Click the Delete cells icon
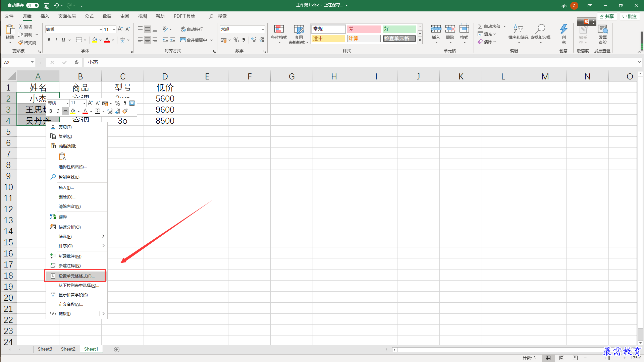Screen dimensions: 644x362 450,29
